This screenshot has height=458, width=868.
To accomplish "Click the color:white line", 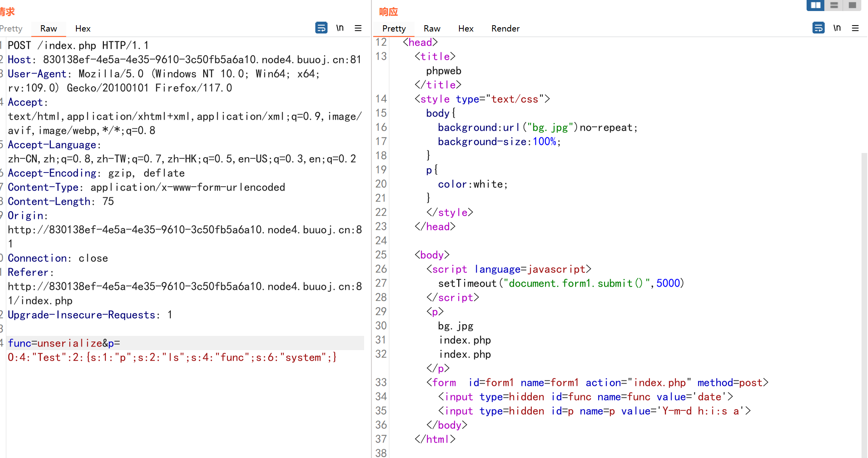I will (473, 184).
